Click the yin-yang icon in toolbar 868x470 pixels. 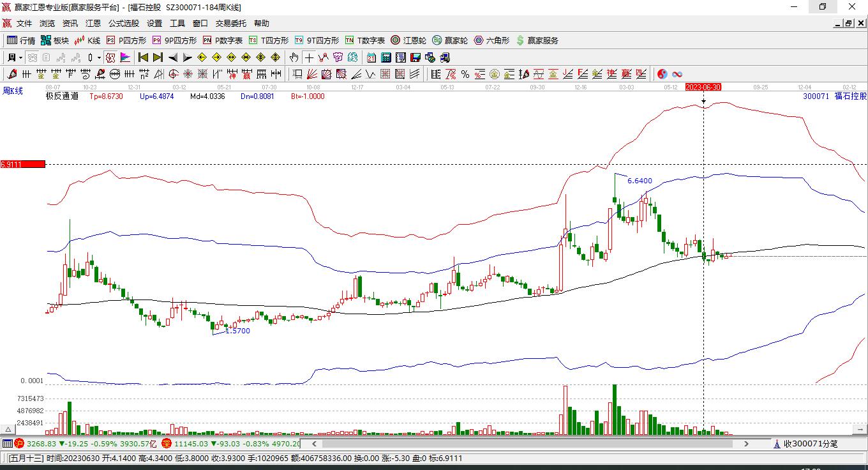(662, 74)
